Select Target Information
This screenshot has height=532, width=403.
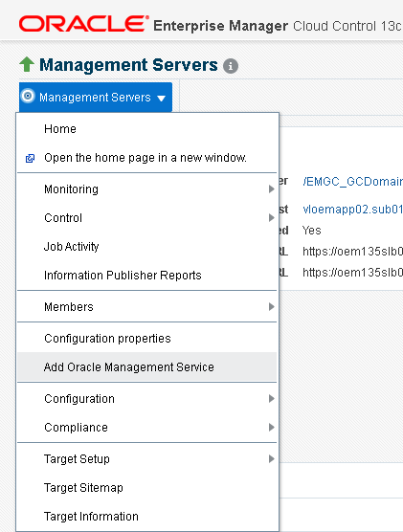[147, 516]
